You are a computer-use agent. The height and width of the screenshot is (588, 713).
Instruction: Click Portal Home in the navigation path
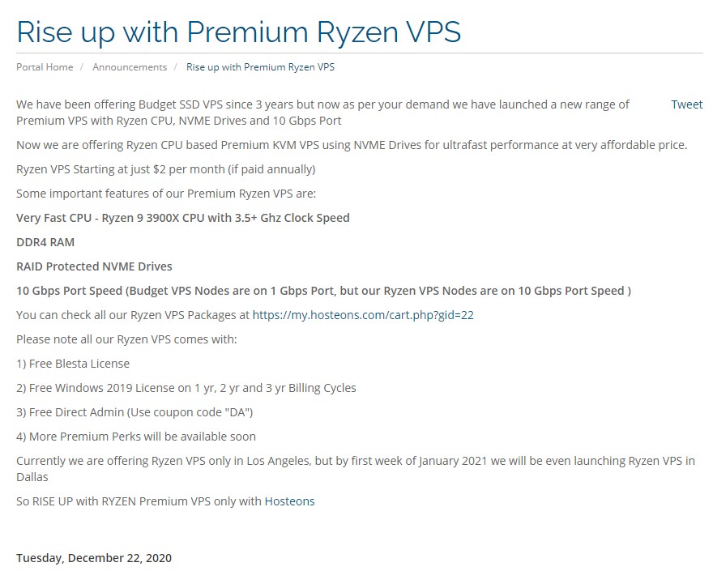click(x=45, y=67)
